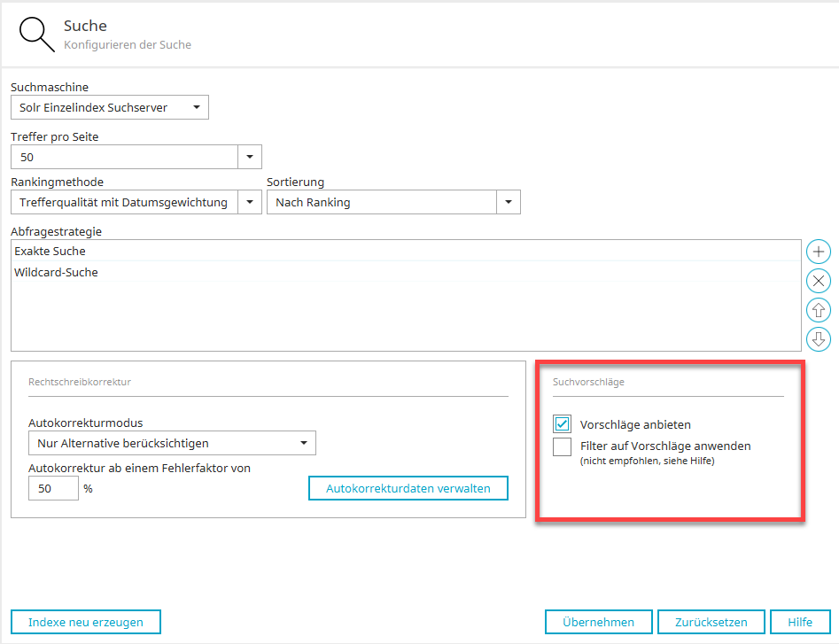
Task: Open Hilfe with the help button
Action: (x=799, y=622)
